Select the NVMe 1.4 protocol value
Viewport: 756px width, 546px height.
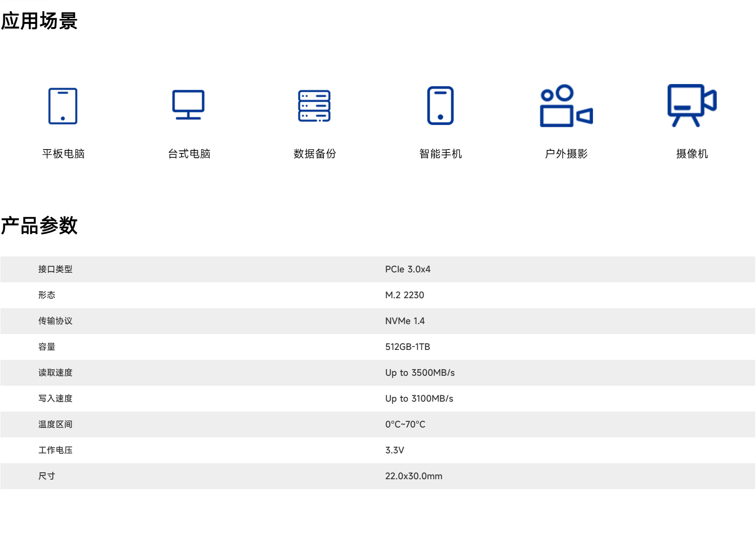(405, 321)
